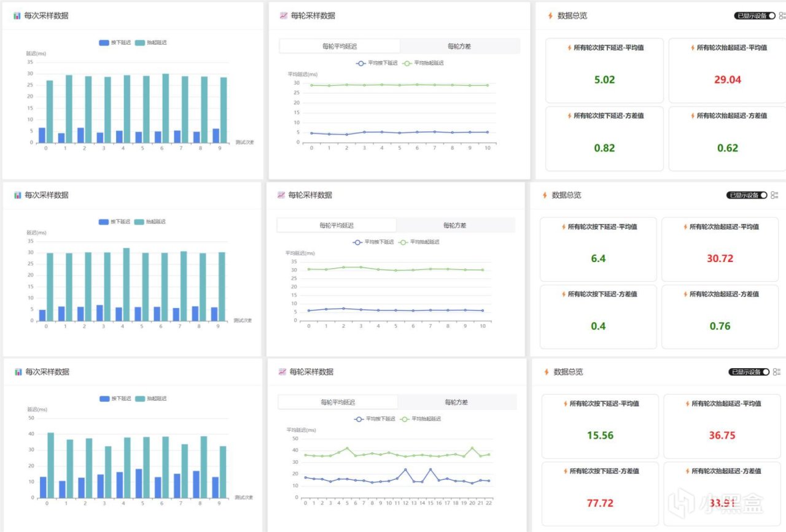Click the list icon in the 6.4 overview panel
The width and height of the screenshot is (786, 532).
(x=774, y=195)
